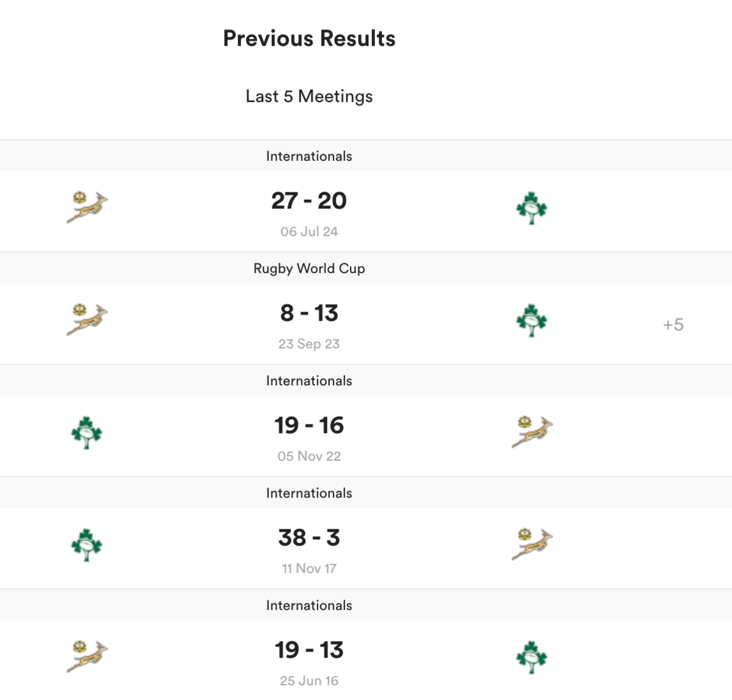
Task: Click Springbok logo in 25 Jun 16 match
Action: point(87,656)
